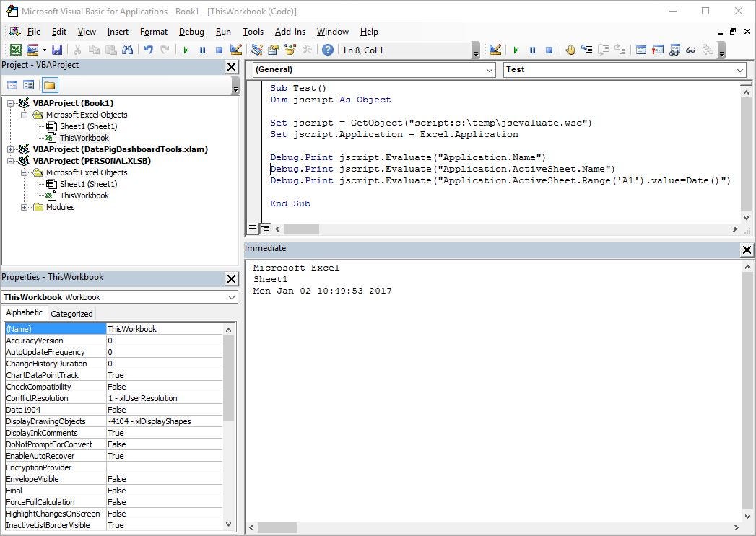Click the Step Into debug icon
The image size is (756, 536).
pos(586,49)
